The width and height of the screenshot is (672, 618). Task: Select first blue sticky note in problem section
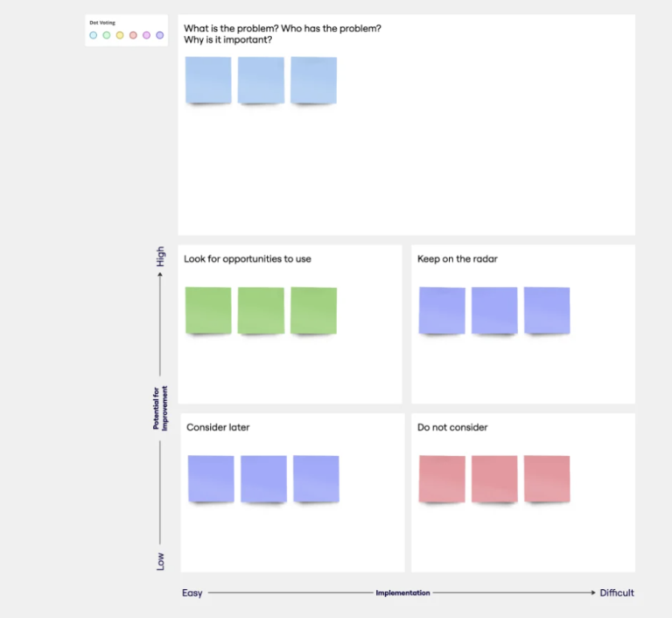point(208,80)
